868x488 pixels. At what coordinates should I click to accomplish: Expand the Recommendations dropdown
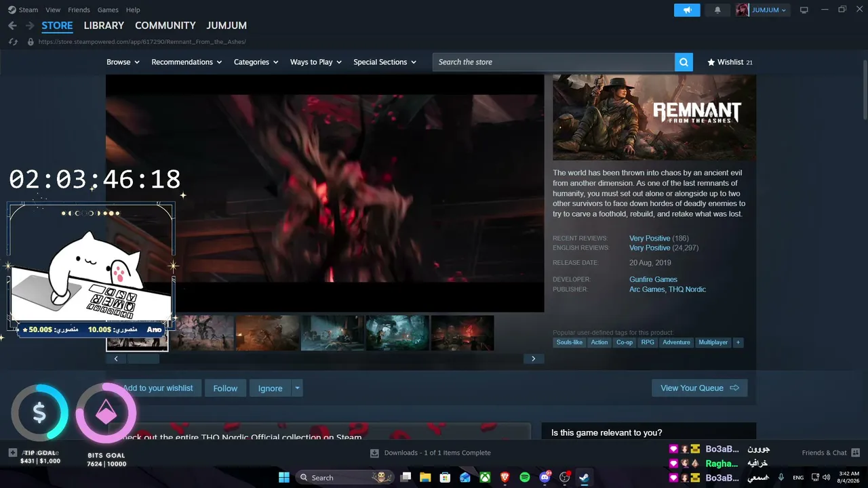[x=186, y=62]
